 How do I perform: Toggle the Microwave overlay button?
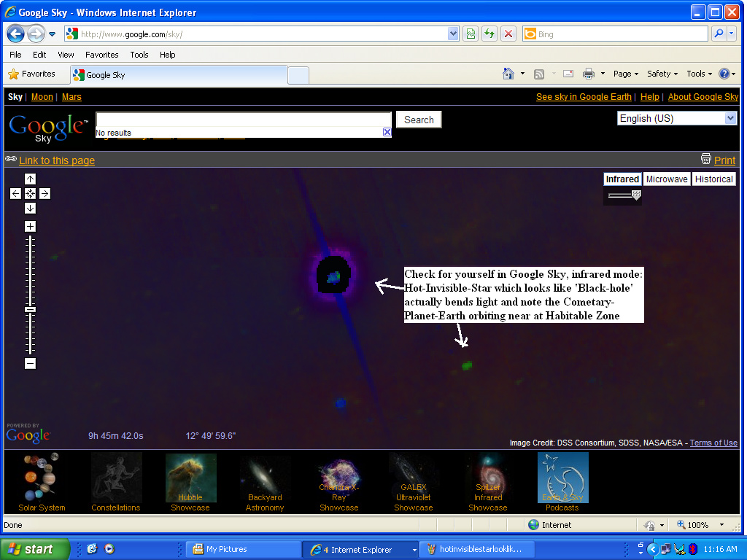(x=667, y=179)
